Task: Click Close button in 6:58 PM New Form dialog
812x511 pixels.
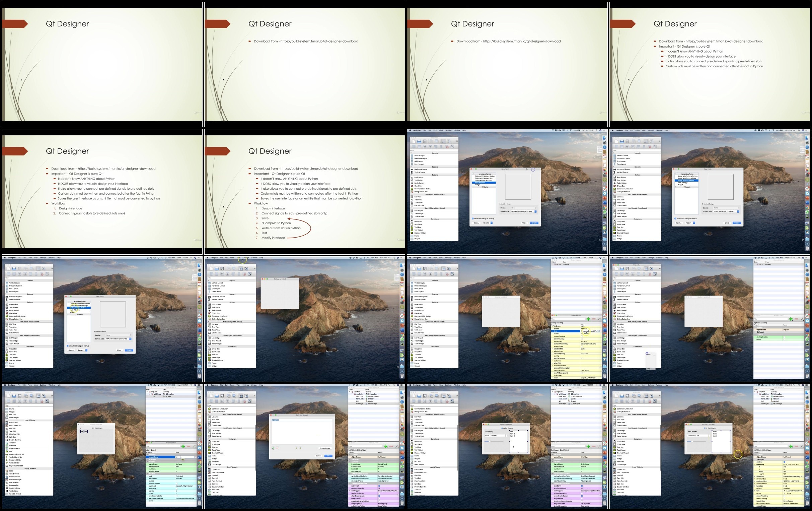Action: [524, 223]
